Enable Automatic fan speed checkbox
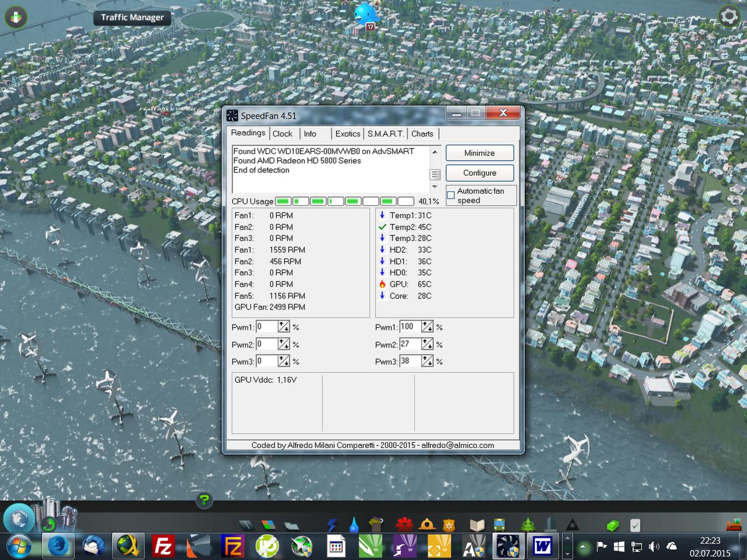 point(451,196)
